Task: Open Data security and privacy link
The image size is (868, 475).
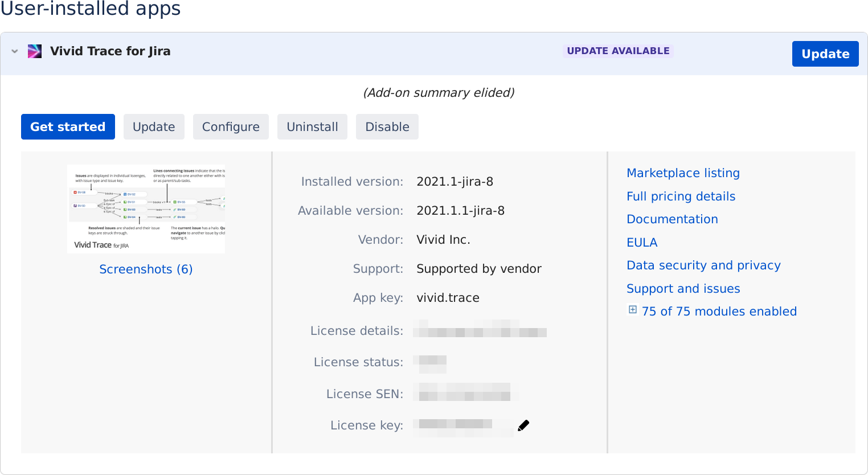Action: (x=703, y=265)
